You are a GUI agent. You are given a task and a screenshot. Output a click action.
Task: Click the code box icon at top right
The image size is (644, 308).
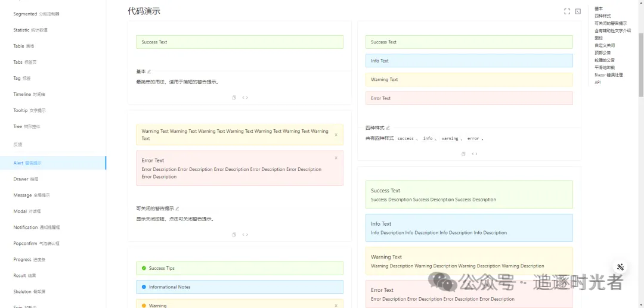tap(578, 11)
